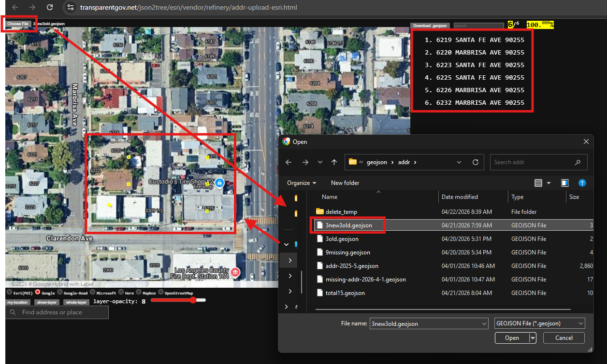
Task: Click the Download .geojson button
Action: click(x=430, y=26)
